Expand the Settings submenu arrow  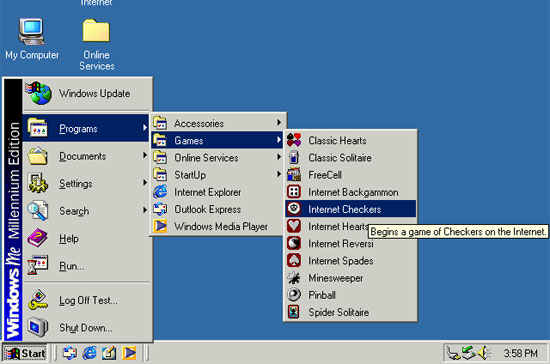click(x=145, y=182)
